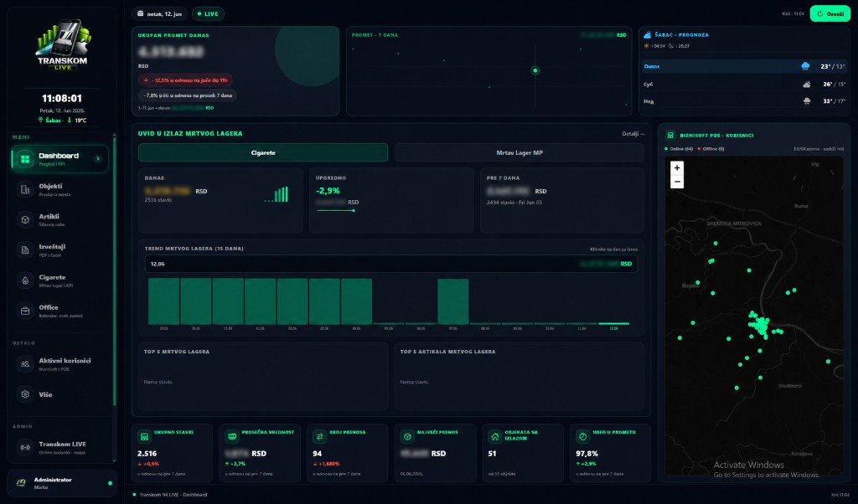The width and height of the screenshot is (858, 504).
Task: Click the 97,8% udeo value
Action: point(587,453)
